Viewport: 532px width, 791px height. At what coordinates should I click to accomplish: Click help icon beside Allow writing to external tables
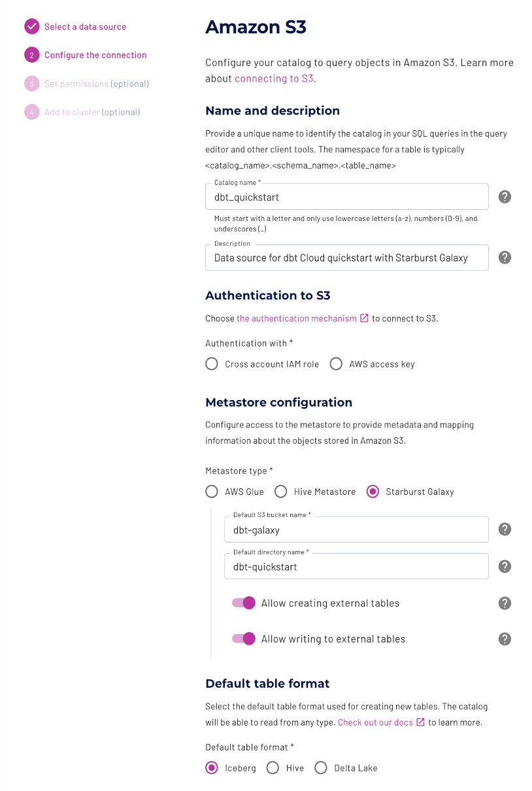[x=504, y=639]
